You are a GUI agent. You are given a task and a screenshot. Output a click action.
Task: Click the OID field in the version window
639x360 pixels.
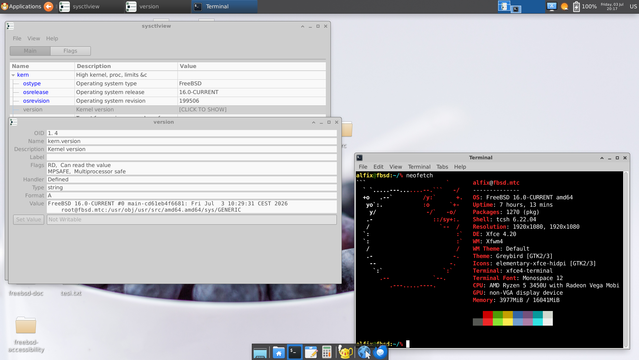tap(192, 133)
